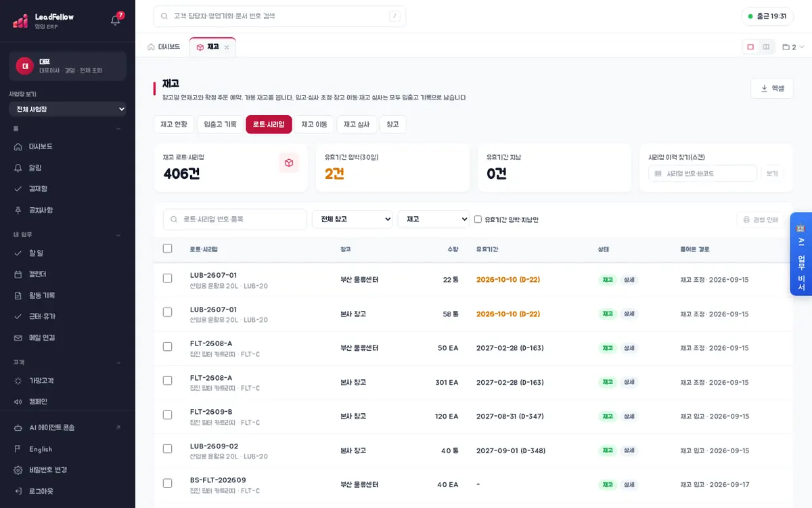Check the LUB-2609-02 row checkbox
This screenshot has width=812, height=508.
(168, 449)
